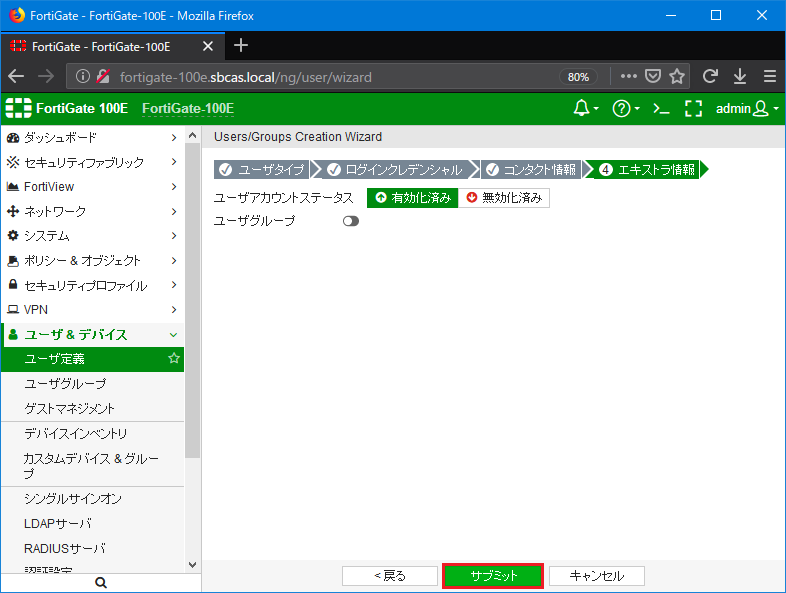Image resolution: width=786 pixels, height=593 pixels.
Task: Open the page actions three-dots menu
Action: tap(629, 76)
